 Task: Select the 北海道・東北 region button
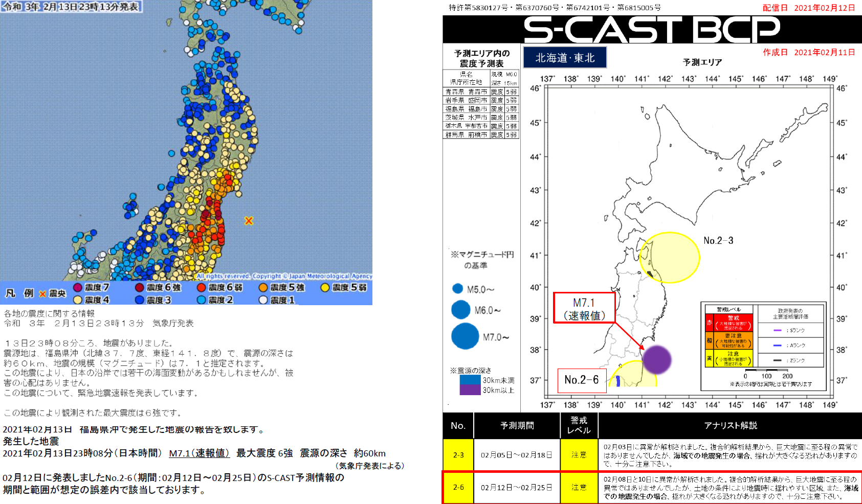click(565, 58)
